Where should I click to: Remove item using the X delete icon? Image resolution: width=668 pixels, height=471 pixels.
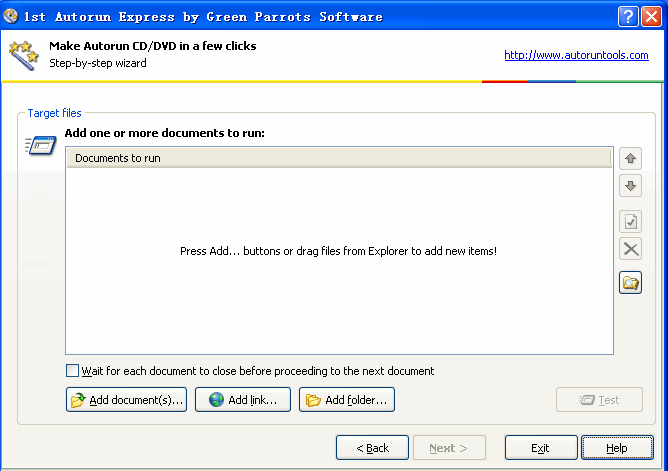tap(630, 249)
